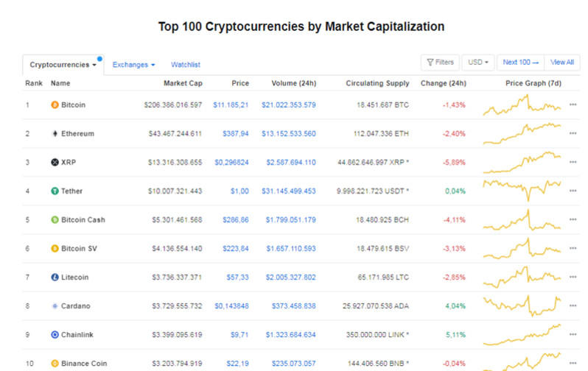
Task: Click the Ethereum diamond logo icon
Action: 55,134
